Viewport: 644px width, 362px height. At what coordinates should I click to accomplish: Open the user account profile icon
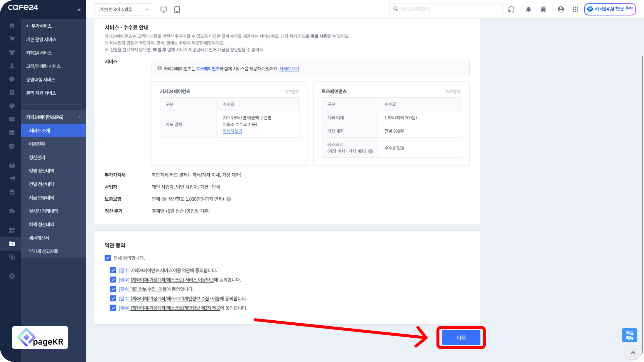pyautogui.click(x=561, y=9)
